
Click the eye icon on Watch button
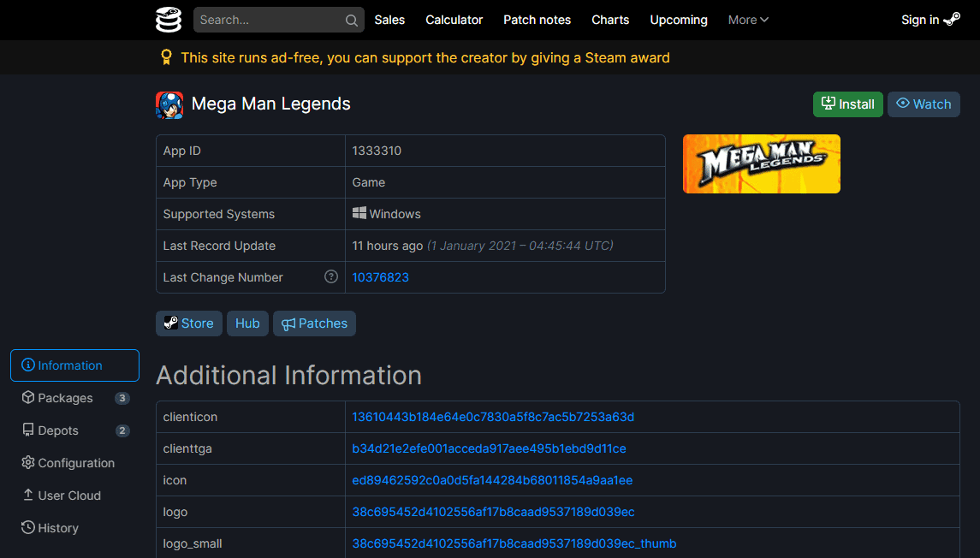point(903,103)
